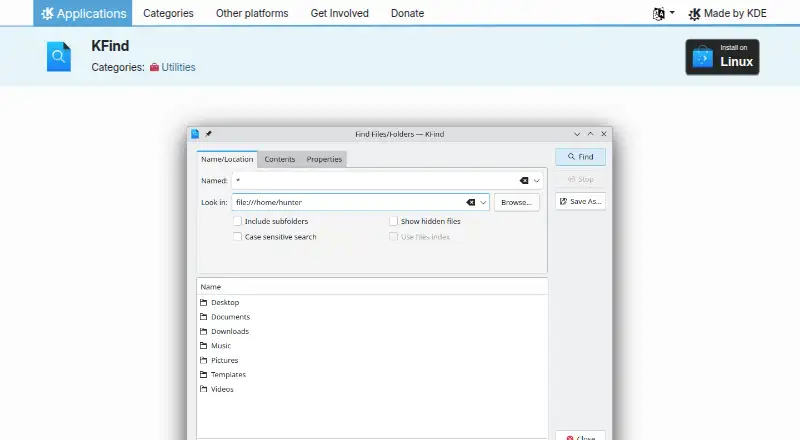This screenshot has width=800, height=440.
Task: Expand the Named field dropdown arrow
Action: (536, 181)
